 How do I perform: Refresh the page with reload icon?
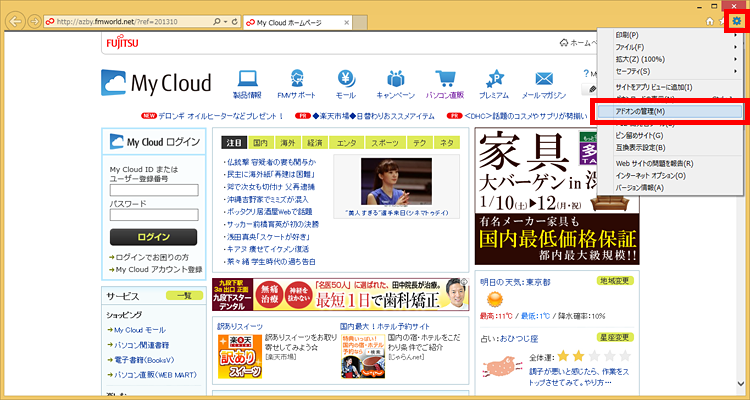234,22
